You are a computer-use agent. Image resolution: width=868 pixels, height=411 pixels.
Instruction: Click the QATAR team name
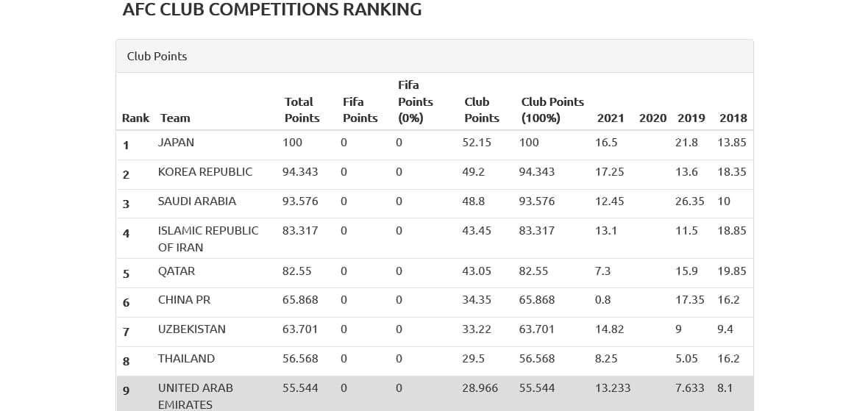tap(177, 271)
